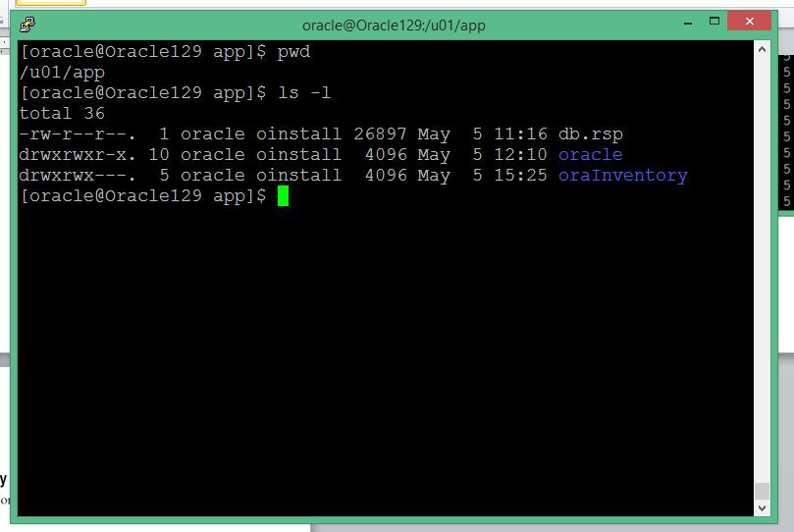Screen dimensions: 794x532
Task: Click the timestamp 11:16
Action: [x=520, y=134]
